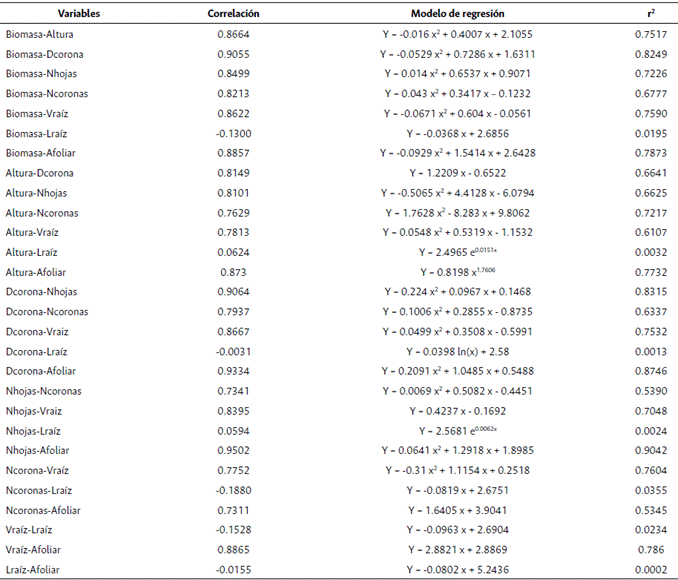Viewport: 678px width, 580px height.
Task: Select the Nhojas-Vraíz variable cell
Action: (x=33, y=411)
